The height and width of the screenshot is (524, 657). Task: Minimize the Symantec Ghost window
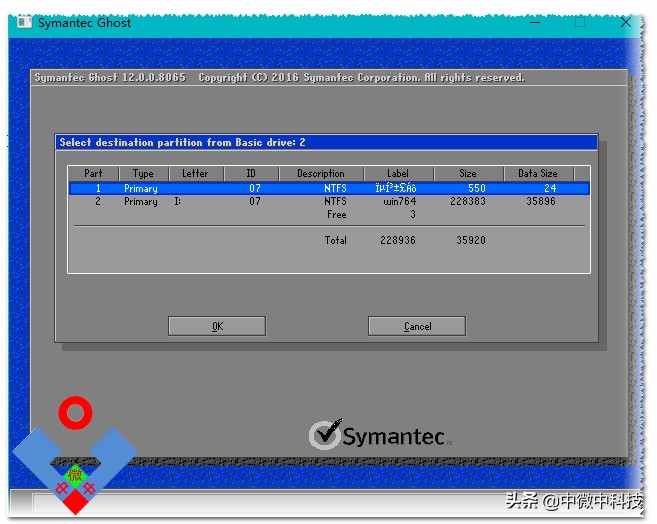point(535,22)
